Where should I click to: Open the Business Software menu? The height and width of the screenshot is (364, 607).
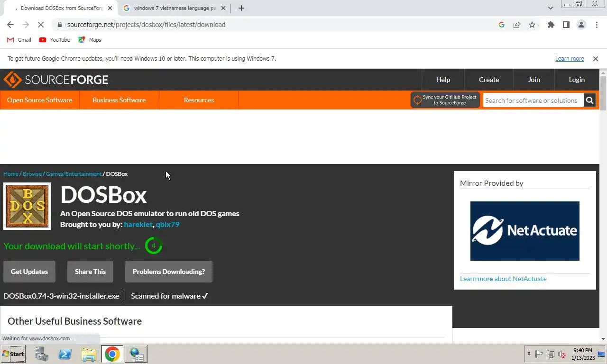(x=119, y=100)
